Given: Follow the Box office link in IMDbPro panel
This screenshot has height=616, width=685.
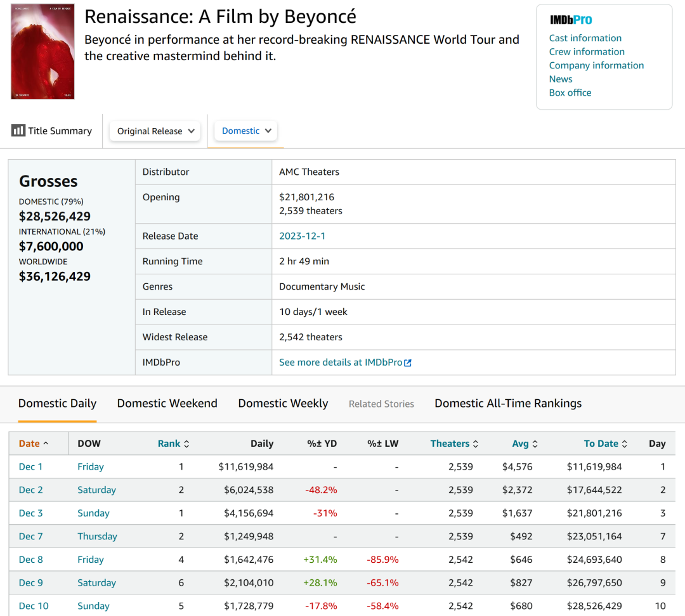Looking at the screenshot, I should 570,93.
